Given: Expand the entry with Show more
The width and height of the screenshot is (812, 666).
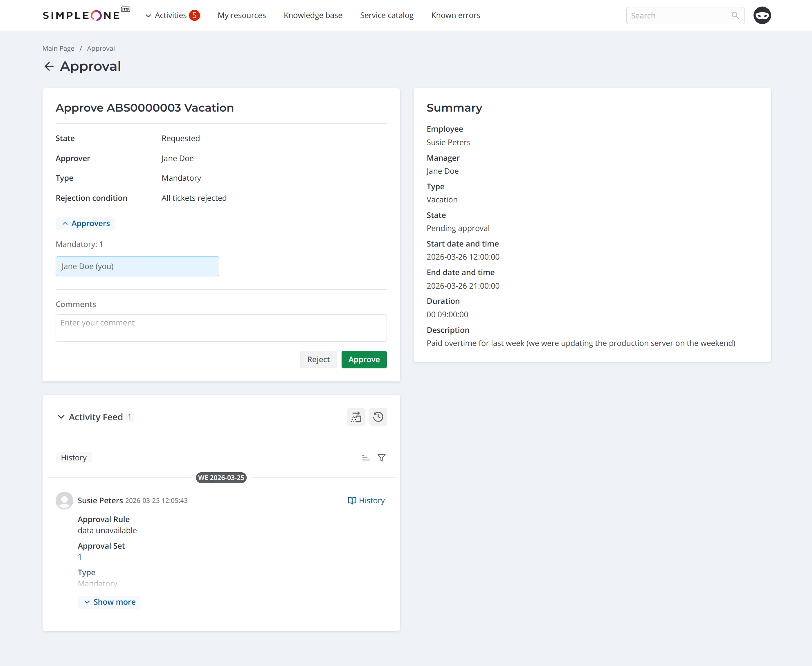Looking at the screenshot, I should 109,602.
